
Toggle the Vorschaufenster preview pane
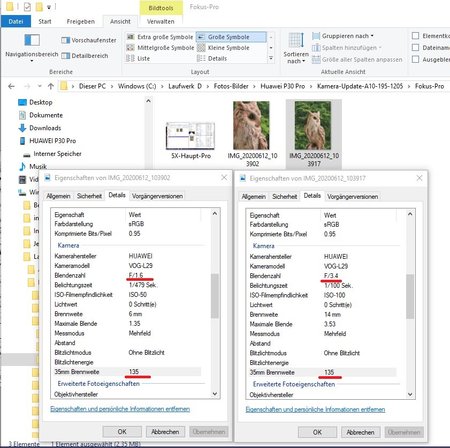(89, 40)
